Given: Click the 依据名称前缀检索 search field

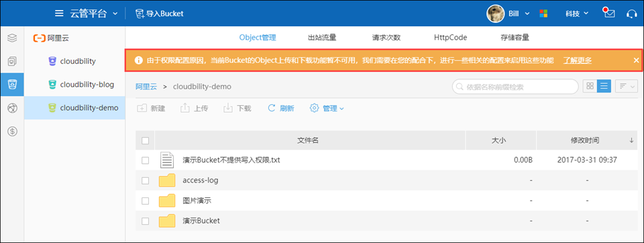Looking at the screenshot, I should click(515, 87).
